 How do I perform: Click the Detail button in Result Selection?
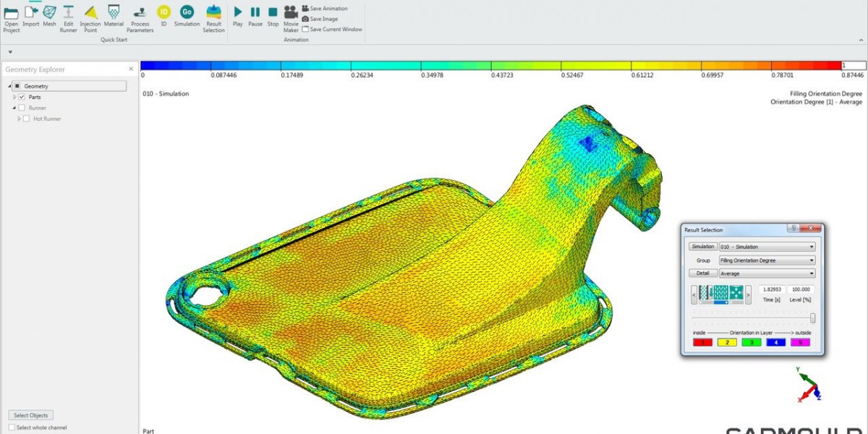pyautogui.click(x=702, y=273)
